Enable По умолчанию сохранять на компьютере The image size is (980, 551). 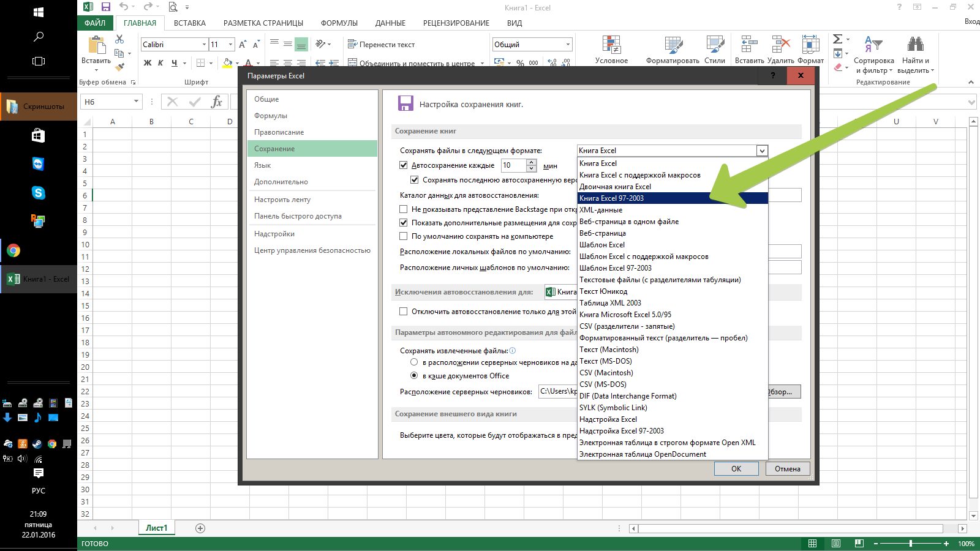403,236
